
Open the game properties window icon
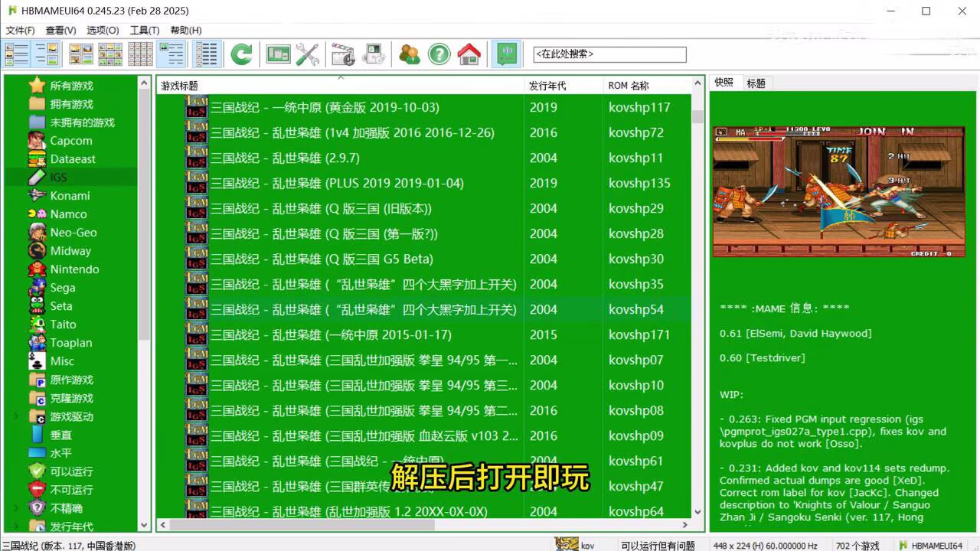coord(278,54)
